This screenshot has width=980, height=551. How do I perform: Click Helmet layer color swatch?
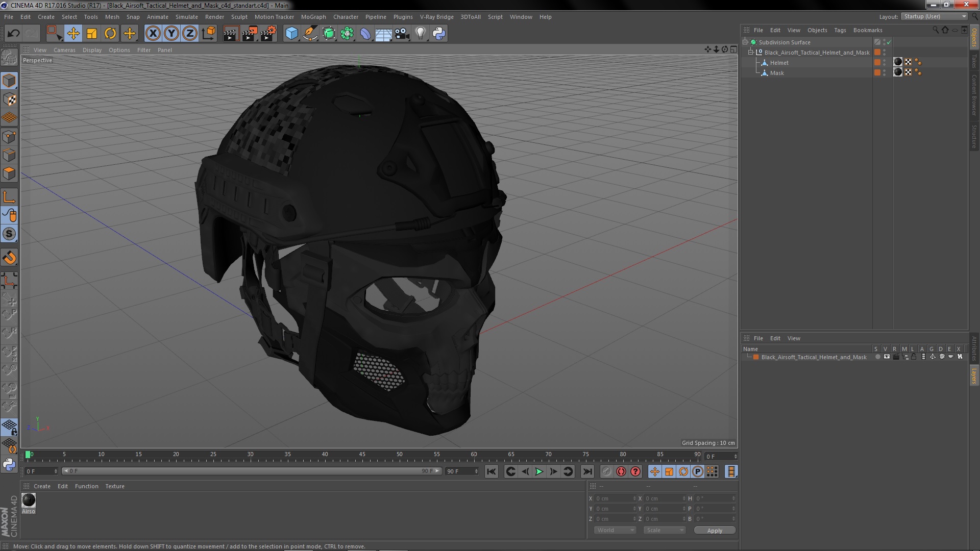tap(877, 62)
